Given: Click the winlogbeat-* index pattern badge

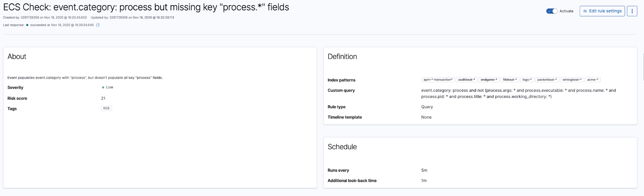Looking at the screenshot, I should (572, 79).
